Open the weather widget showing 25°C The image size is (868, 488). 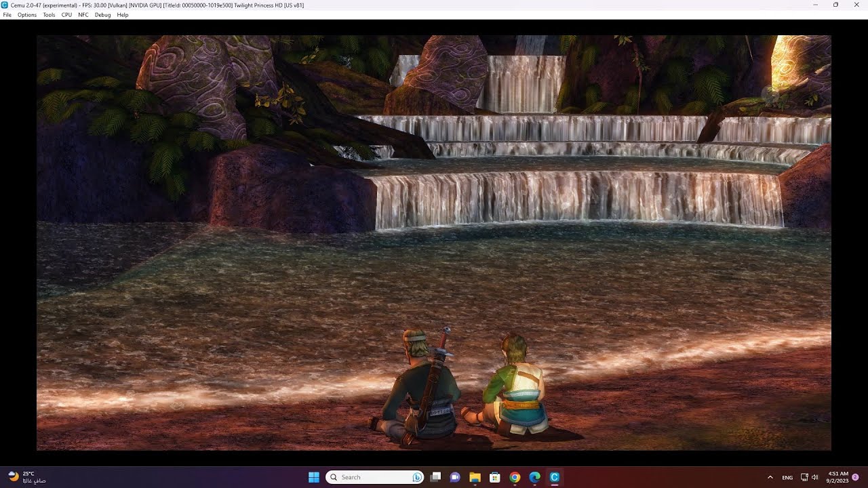[x=27, y=477]
